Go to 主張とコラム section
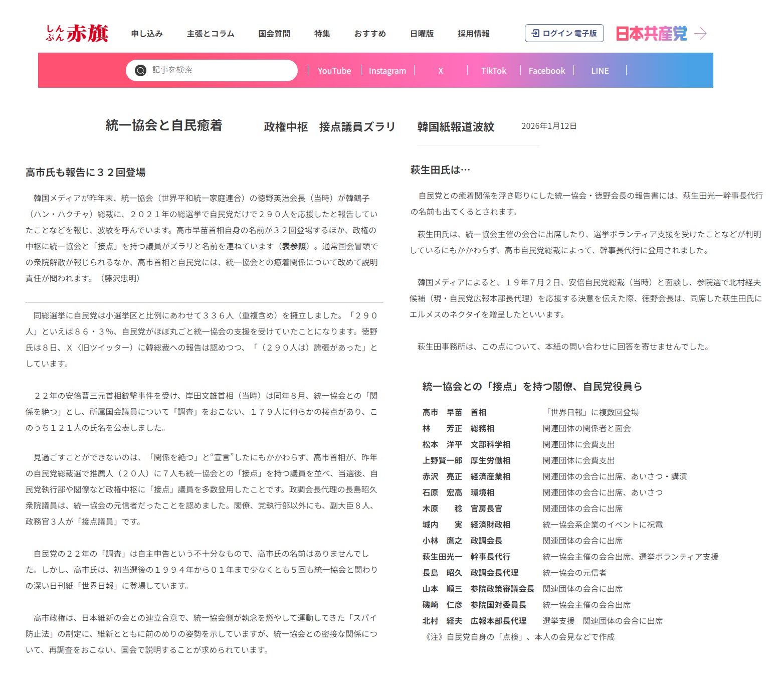Viewport: 784px width, 676px height. pyautogui.click(x=211, y=34)
